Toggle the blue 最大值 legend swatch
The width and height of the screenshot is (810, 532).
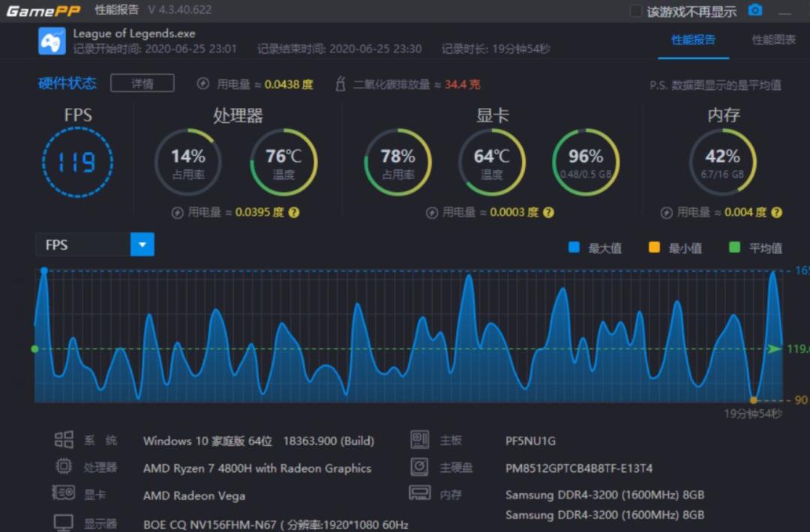pos(574,247)
